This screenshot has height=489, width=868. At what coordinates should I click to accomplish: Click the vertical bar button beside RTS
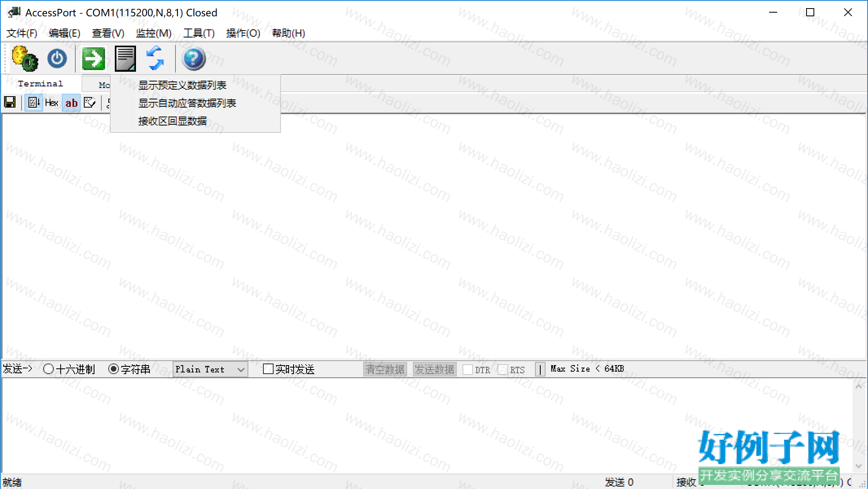tap(540, 370)
